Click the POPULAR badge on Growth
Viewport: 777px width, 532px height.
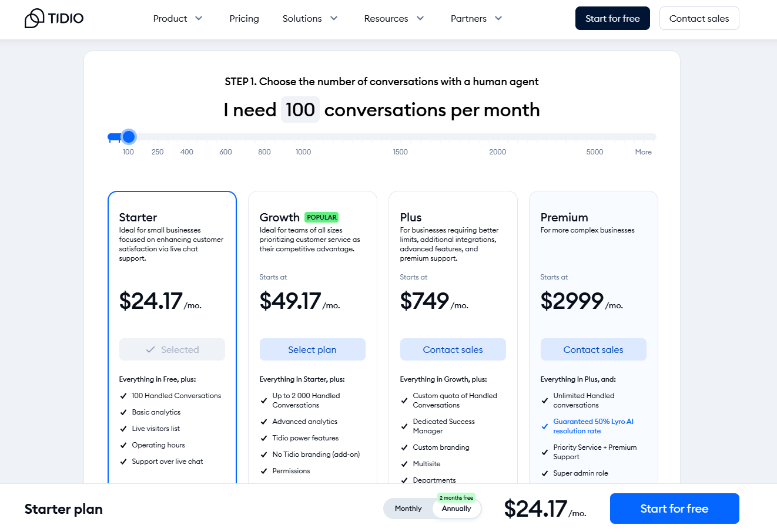tap(321, 217)
